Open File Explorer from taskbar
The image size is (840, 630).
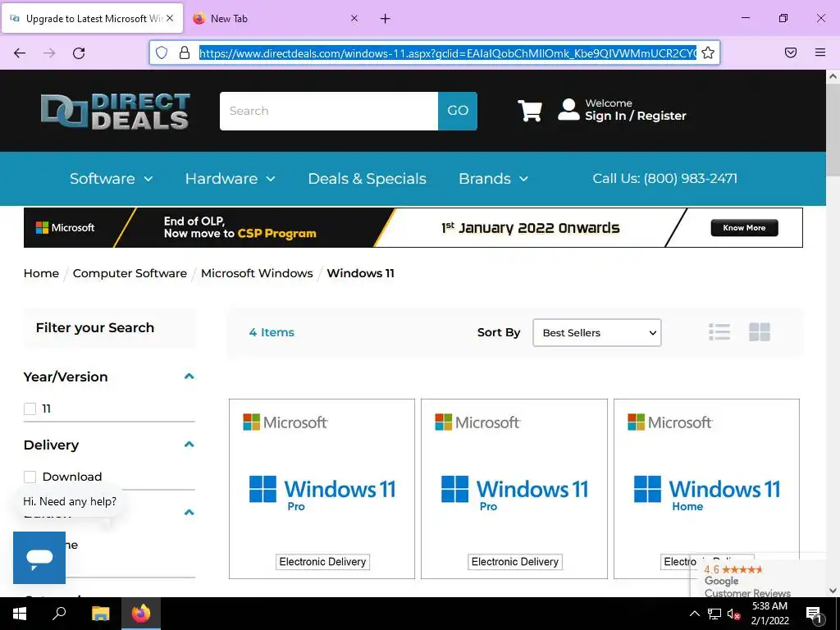click(100, 614)
